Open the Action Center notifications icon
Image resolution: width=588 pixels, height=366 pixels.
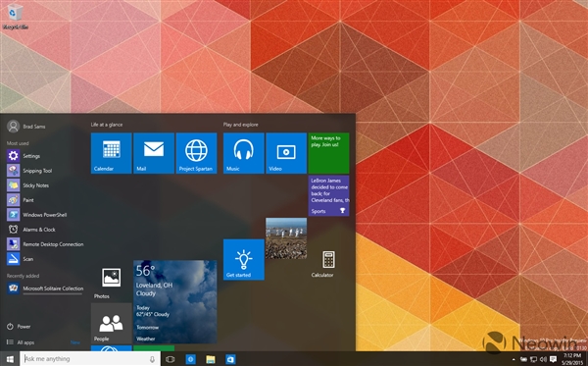click(x=553, y=359)
